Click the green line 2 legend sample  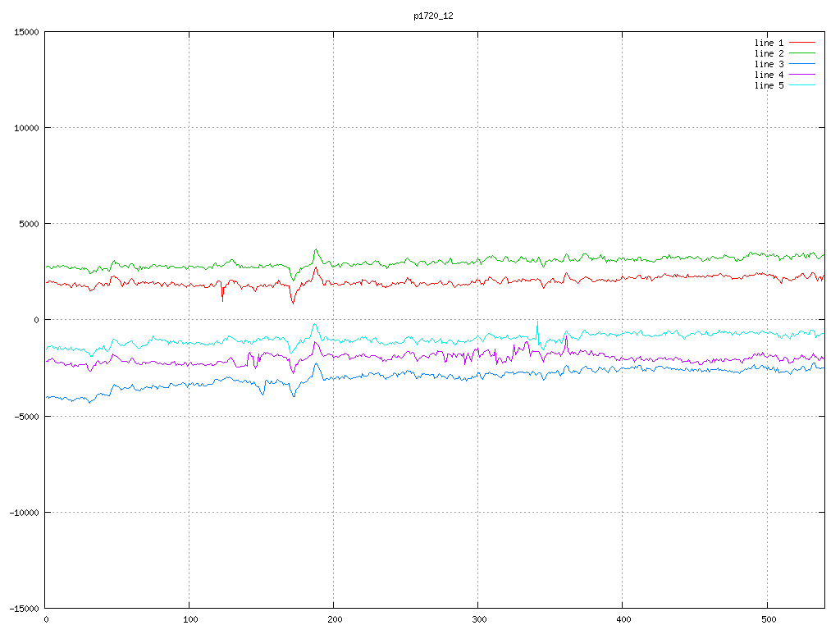pyautogui.click(x=802, y=53)
